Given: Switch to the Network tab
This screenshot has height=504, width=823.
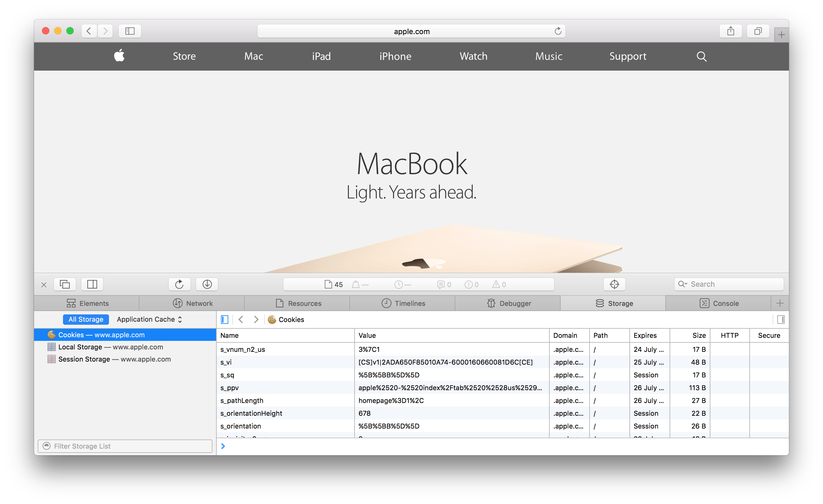Looking at the screenshot, I should (192, 303).
